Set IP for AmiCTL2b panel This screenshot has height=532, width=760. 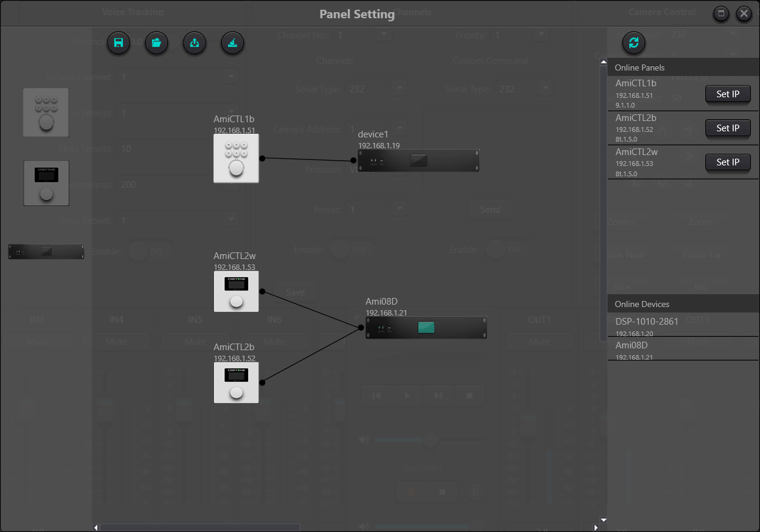tap(728, 128)
